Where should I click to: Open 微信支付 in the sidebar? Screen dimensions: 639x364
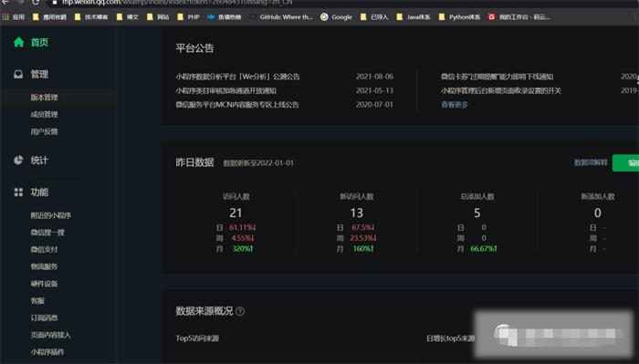(44, 249)
